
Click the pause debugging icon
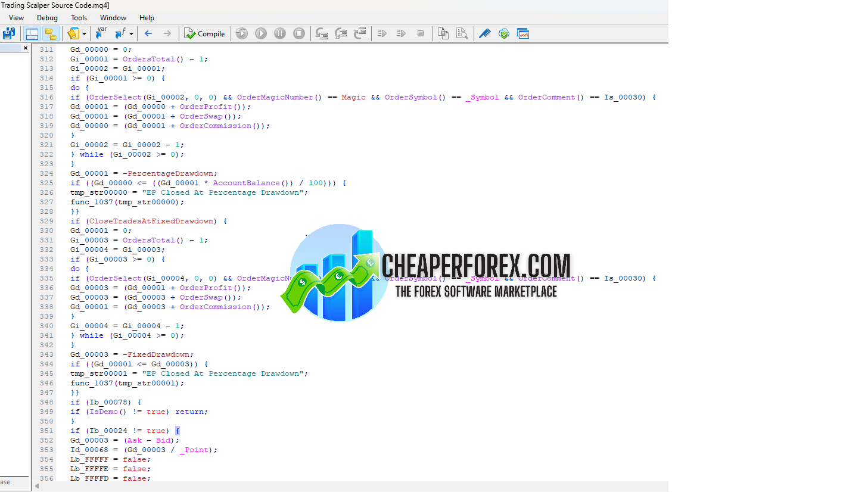point(280,33)
